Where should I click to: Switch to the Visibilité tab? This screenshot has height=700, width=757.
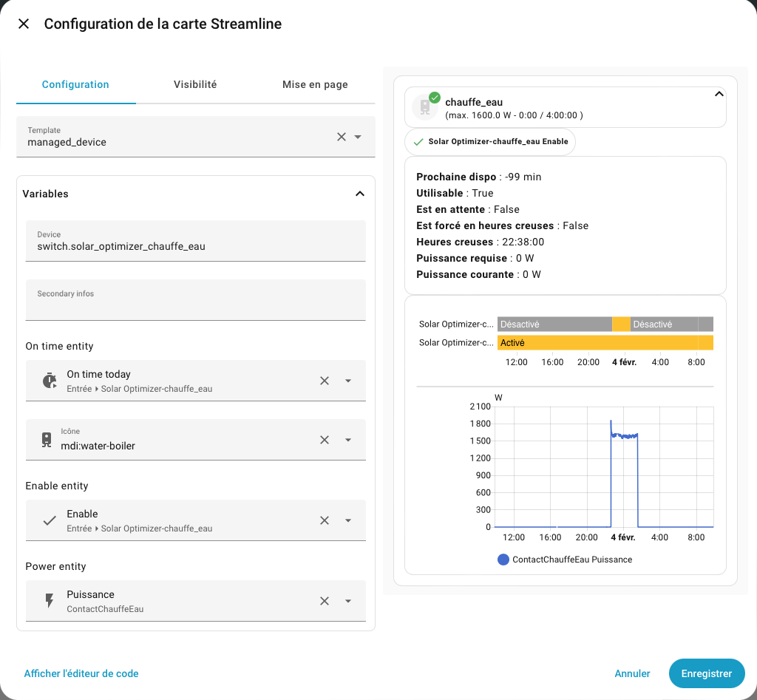tap(195, 84)
